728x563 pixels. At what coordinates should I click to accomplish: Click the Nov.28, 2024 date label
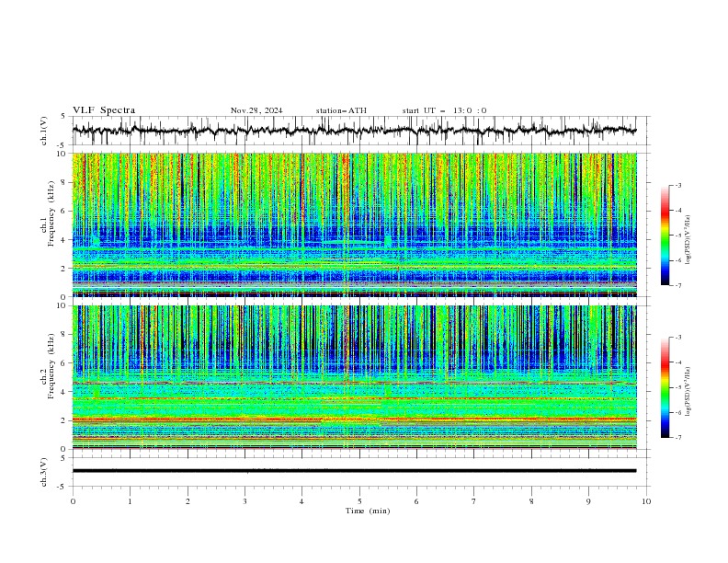pos(256,110)
